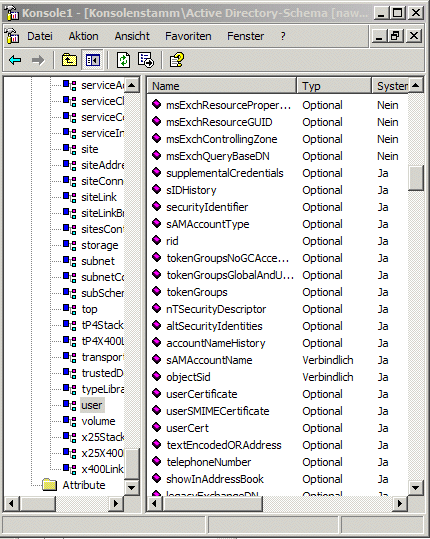
Task: Select the site class icon in tree
Action: point(69,149)
